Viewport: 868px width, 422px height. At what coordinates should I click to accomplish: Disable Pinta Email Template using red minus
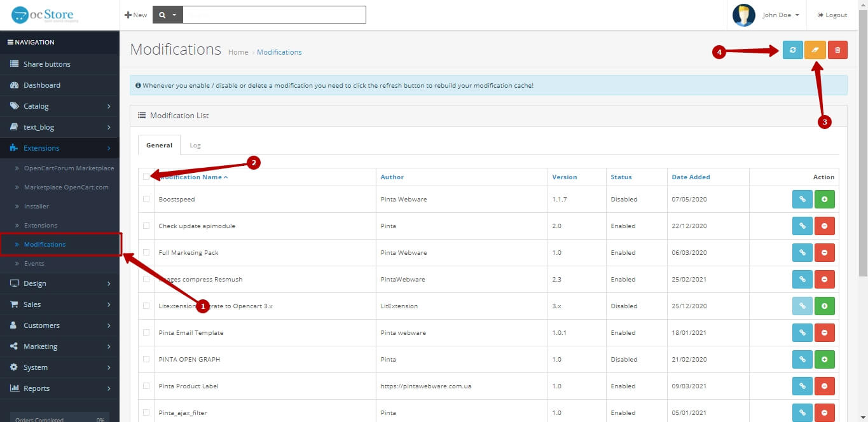[x=825, y=333]
